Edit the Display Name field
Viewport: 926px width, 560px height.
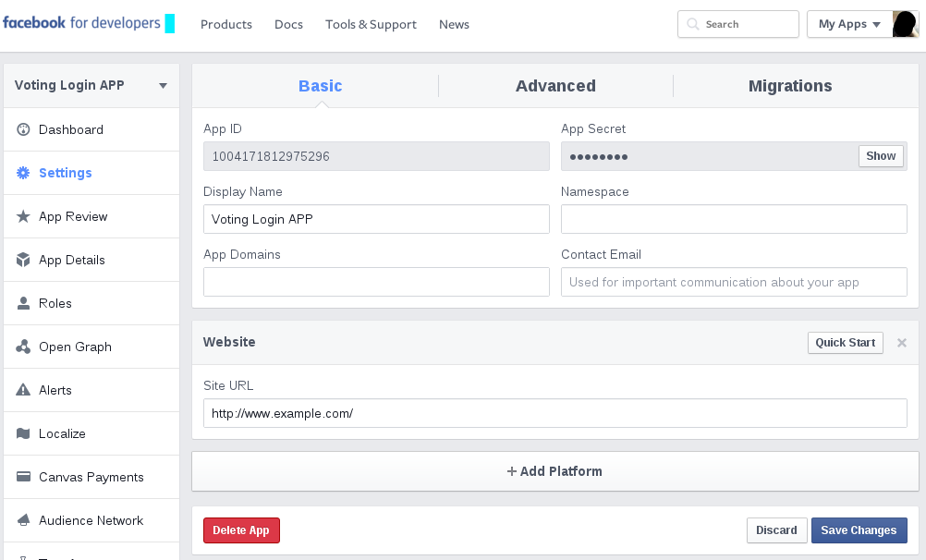point(376,219)
